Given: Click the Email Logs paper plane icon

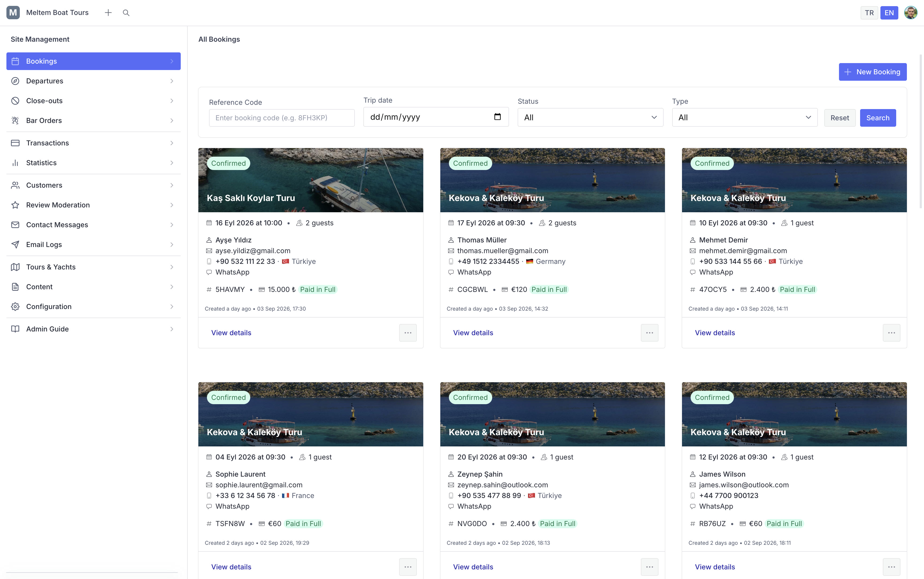Looking at the screenshot, I should [x=15, y=245].
